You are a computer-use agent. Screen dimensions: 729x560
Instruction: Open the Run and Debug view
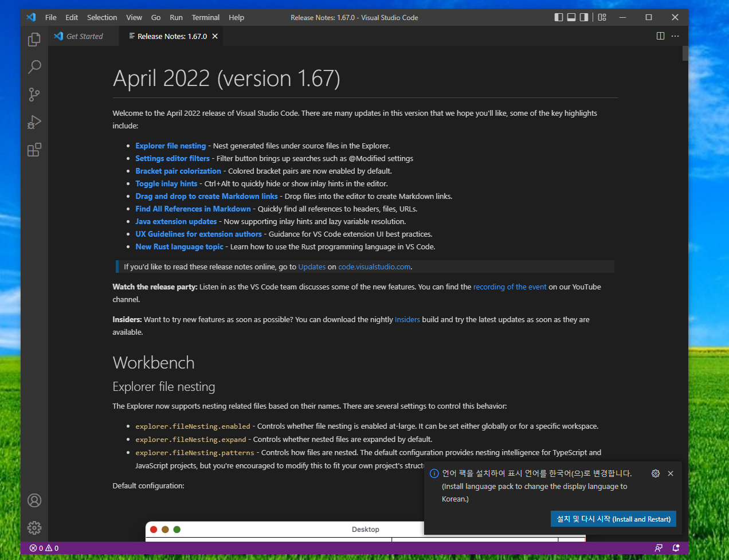click(x=34, y=122)
